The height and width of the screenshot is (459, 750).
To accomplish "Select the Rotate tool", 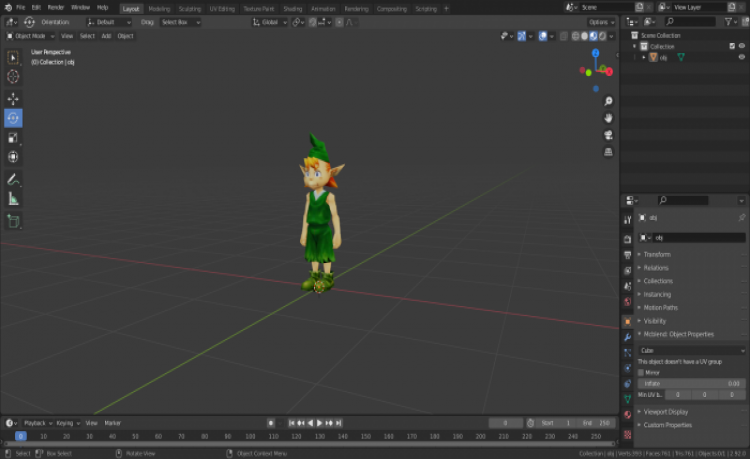I will point(13,118).
